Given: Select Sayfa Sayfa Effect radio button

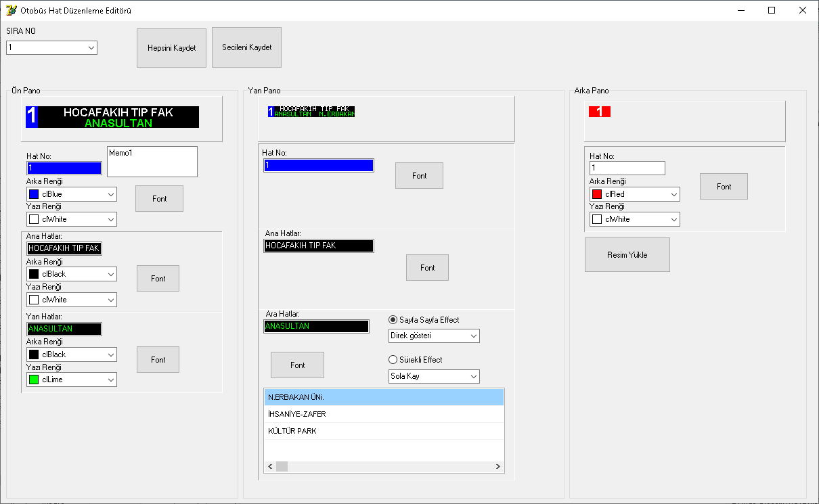Looking at the screenshot, I should tap(393, 320).
